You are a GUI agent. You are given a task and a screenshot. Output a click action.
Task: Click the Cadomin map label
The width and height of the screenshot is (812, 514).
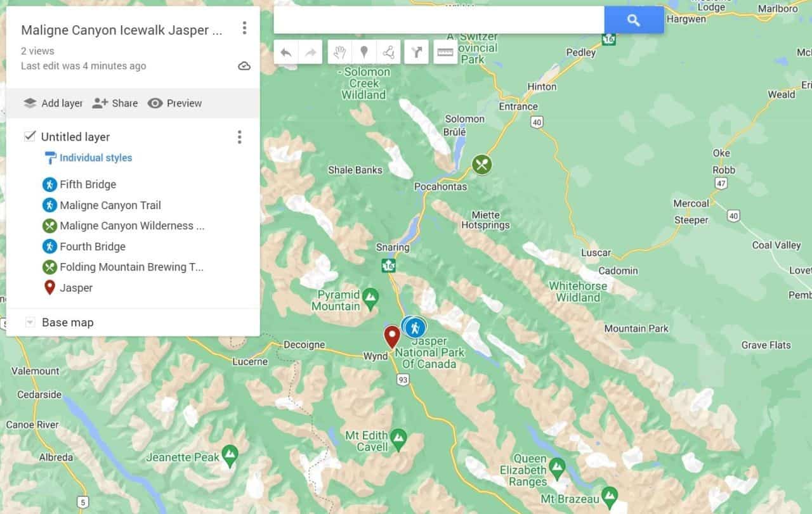(619, 271)
